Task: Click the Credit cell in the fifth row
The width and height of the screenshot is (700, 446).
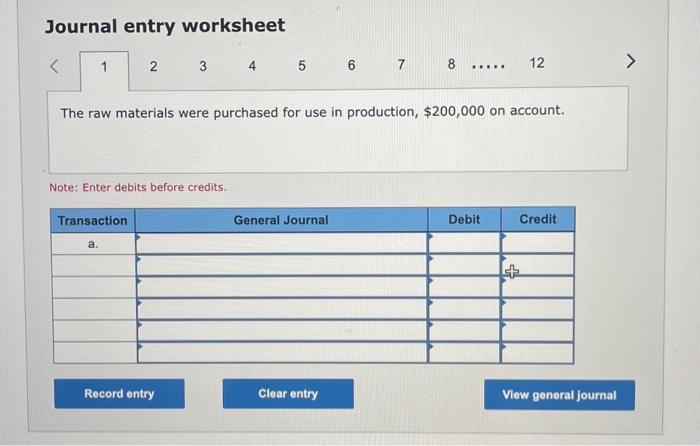Action: pos(538,330)
